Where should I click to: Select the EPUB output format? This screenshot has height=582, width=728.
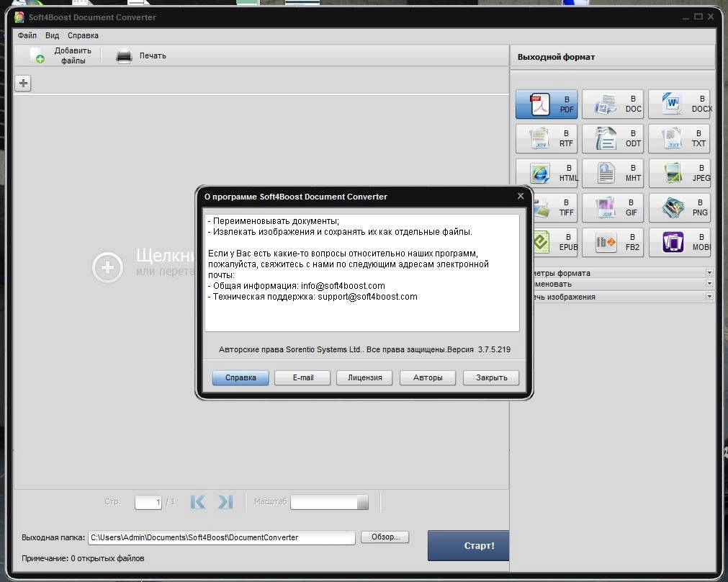pyautogui.click(x=555, y=242)
